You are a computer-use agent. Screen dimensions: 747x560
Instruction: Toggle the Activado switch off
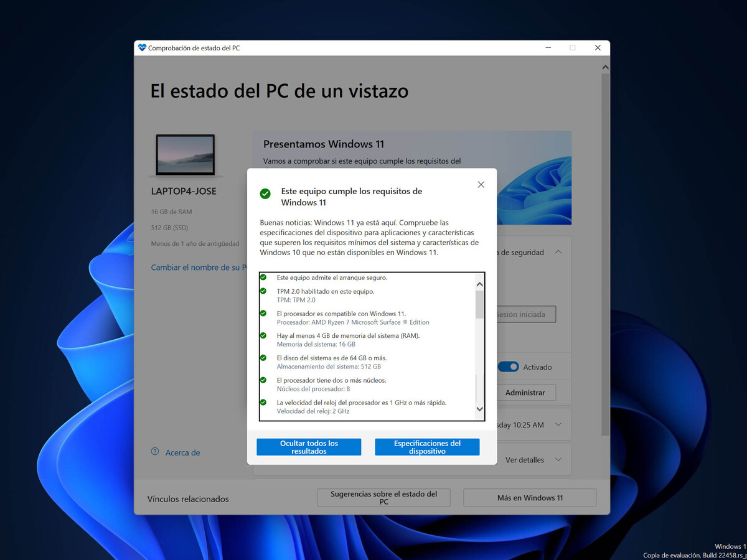[508, 367]
